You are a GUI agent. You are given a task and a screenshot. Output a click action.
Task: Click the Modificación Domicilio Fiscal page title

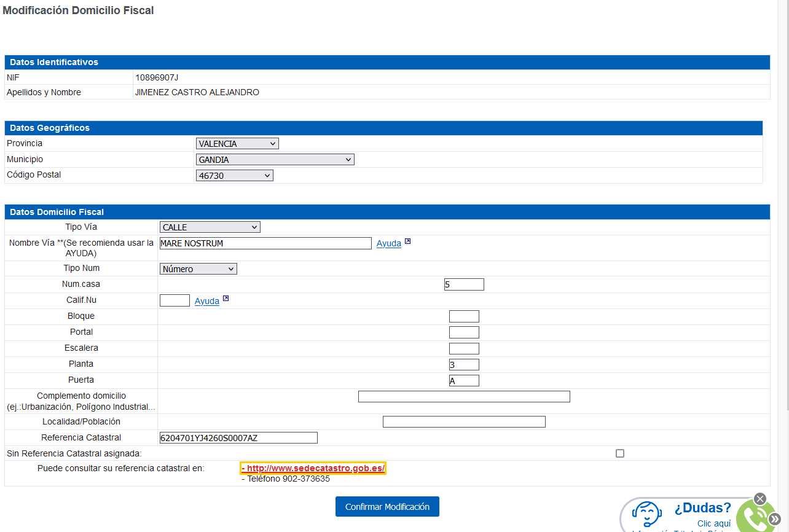[78, 10]
